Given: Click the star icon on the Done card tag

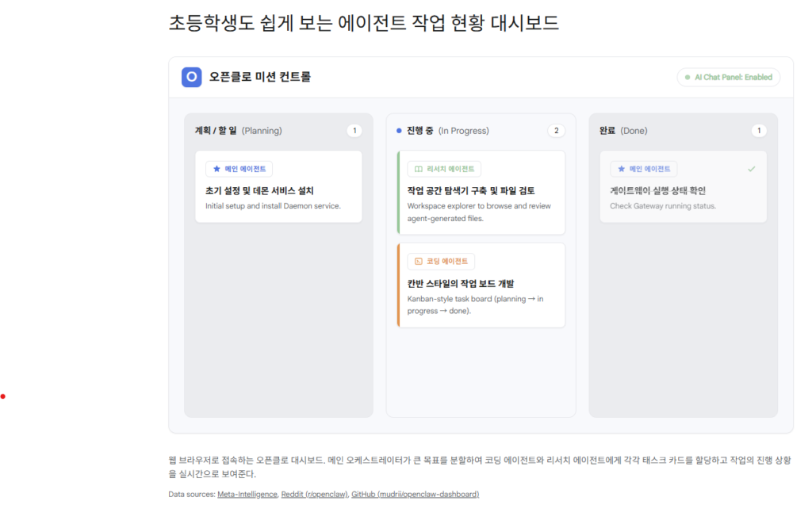Looking at the screenshot, I should [x=622, y=169].
